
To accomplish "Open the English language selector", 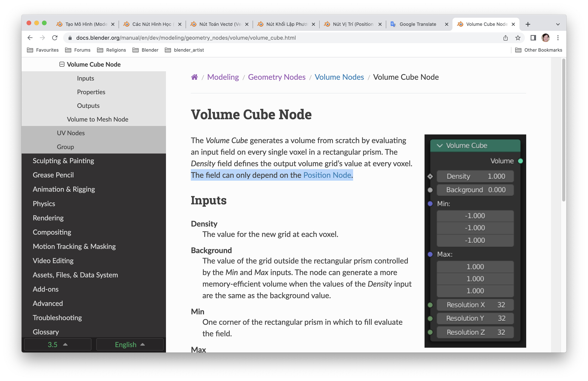I will (x=130, y=344).
